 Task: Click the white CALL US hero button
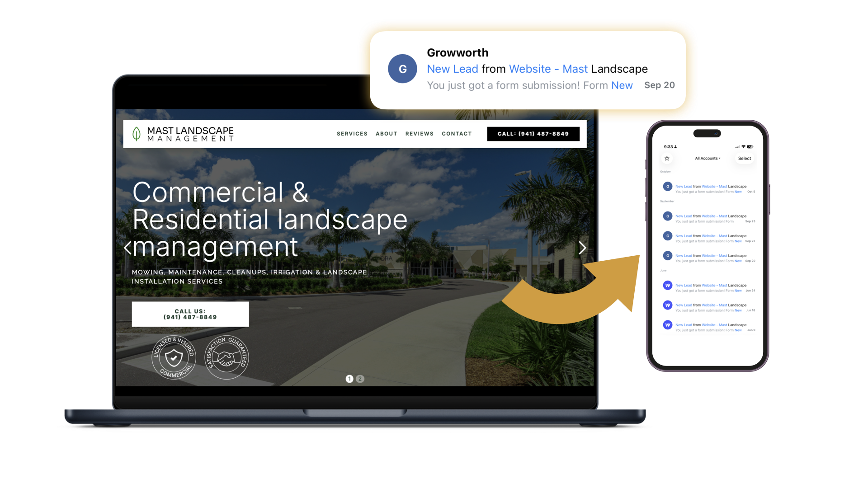click(x=190, y=314)
